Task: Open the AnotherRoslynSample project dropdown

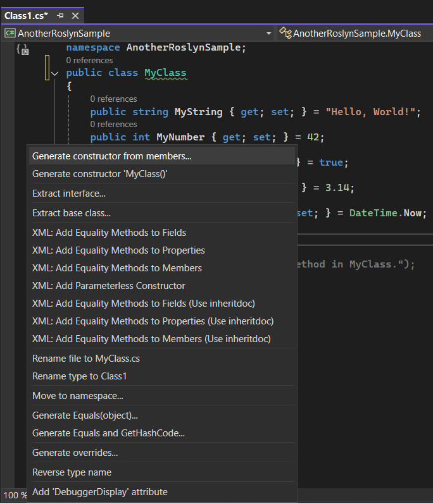Action: pos(268,33)
